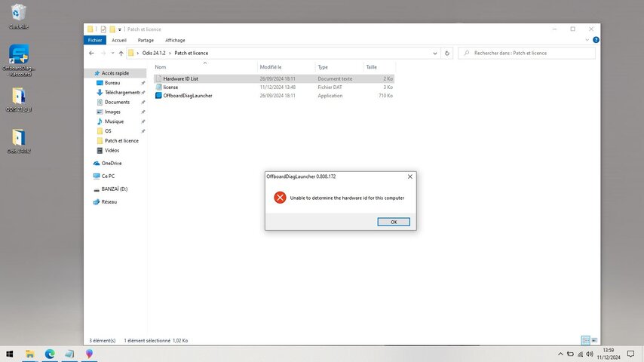Select the OffboardDiagLauncher application file
The width and height of the screenshot is (644, 362).
click(x=274, y=96)
